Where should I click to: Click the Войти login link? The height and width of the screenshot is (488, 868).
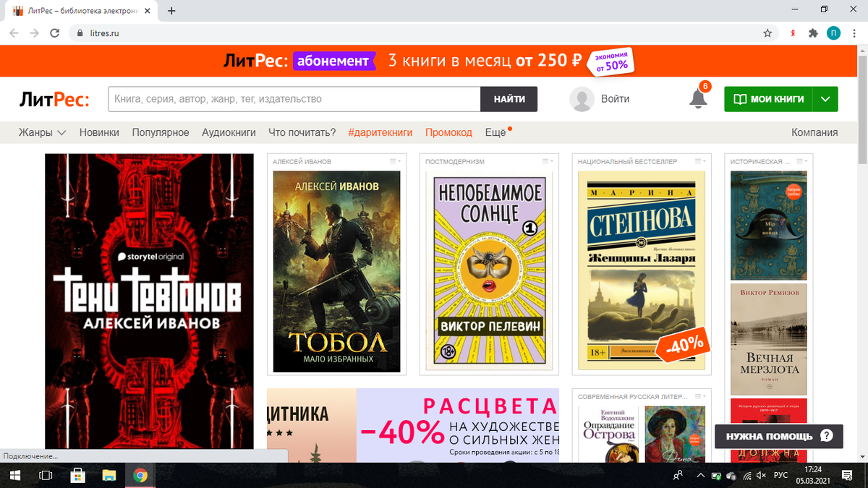[615, 99]
